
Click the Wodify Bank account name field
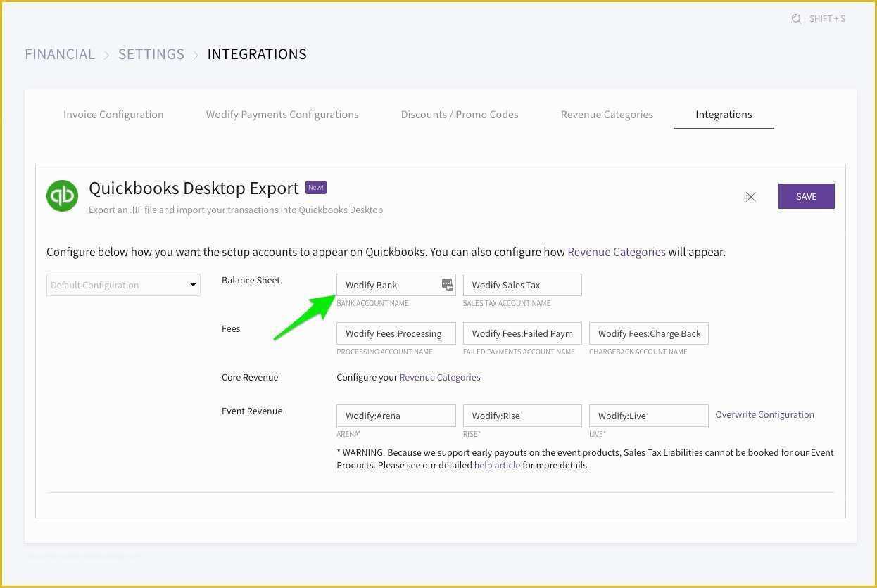[396, 285]
